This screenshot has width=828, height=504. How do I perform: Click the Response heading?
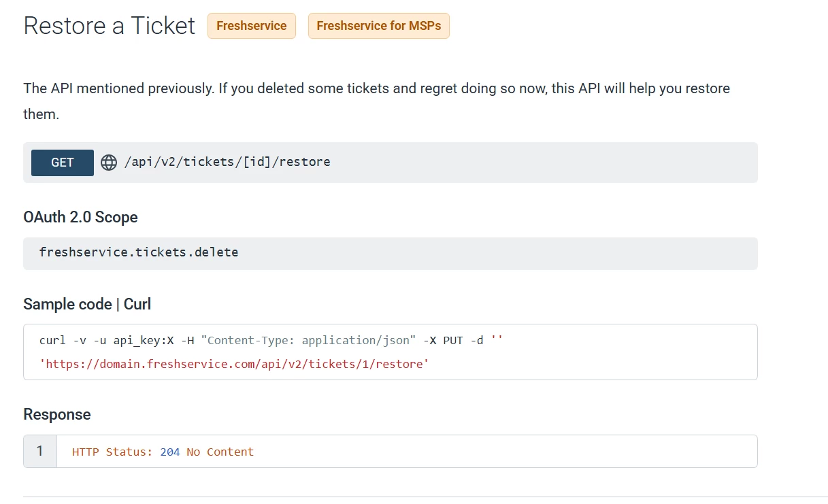(x=57, y=414)
